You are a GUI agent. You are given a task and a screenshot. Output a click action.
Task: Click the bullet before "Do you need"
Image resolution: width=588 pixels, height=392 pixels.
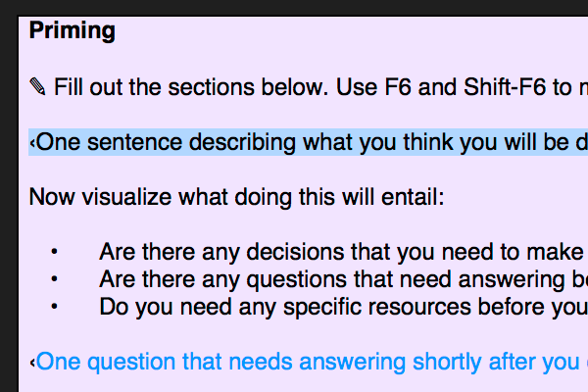click(x=54, y=307)
